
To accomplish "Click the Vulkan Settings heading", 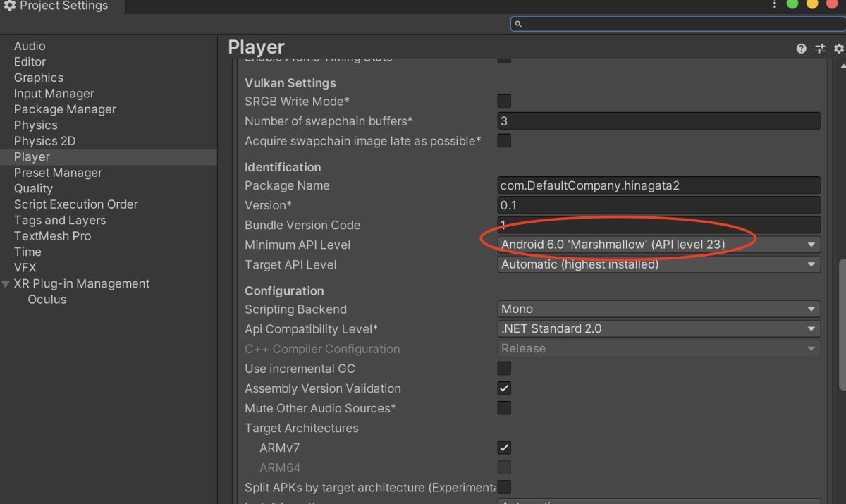I will 290,82.
